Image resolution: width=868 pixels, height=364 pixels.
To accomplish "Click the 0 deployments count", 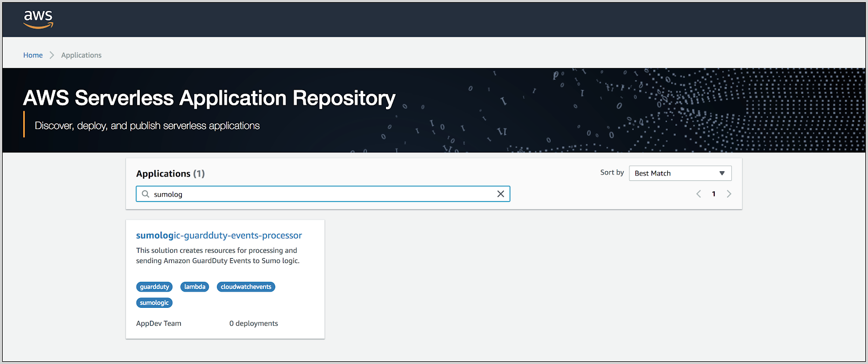I will click(x=253, y=323).
